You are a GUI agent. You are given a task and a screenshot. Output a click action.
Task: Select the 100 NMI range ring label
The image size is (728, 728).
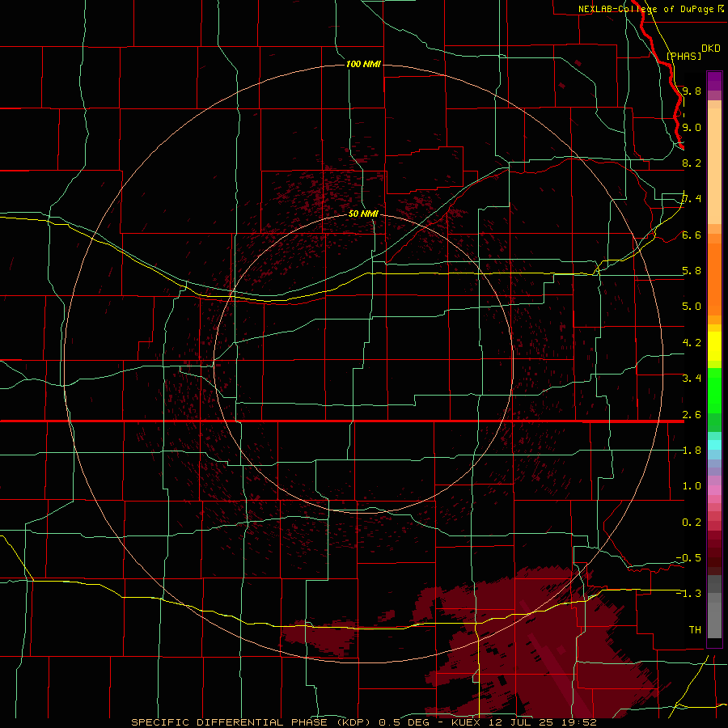click(363, 64)
